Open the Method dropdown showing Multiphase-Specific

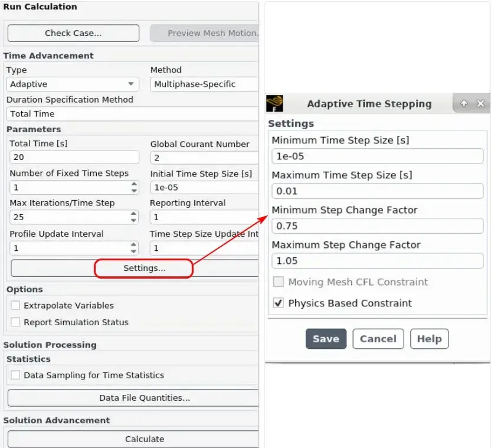[204, 84]
